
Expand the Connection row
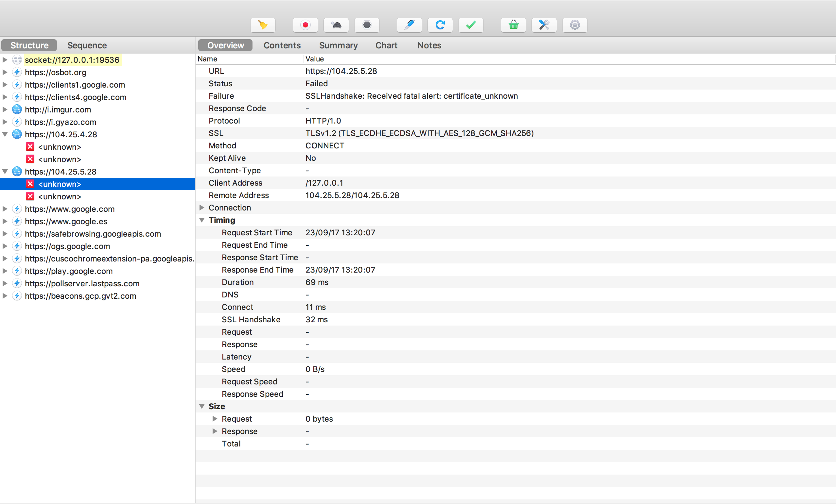click(201, 208)
